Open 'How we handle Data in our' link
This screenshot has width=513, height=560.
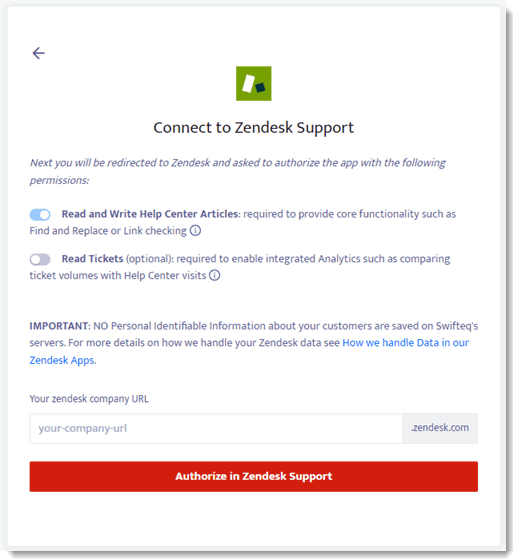click(x=405, y=343)
